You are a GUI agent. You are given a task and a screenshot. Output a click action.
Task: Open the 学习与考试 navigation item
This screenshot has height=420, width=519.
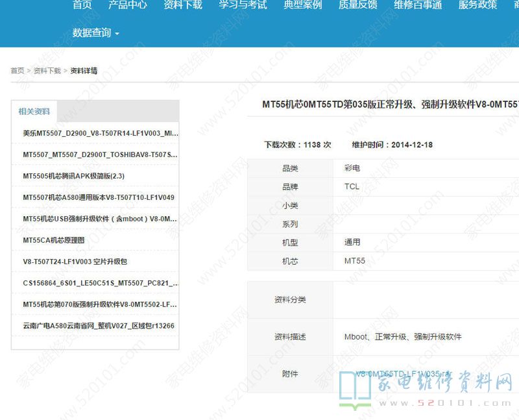tap(243, 5)
